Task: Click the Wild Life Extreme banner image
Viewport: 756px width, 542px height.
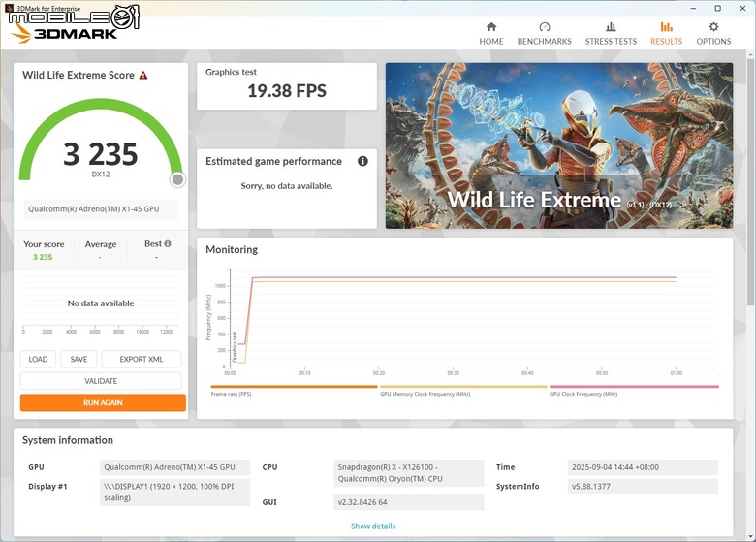Action: click(x=559, y=145)
